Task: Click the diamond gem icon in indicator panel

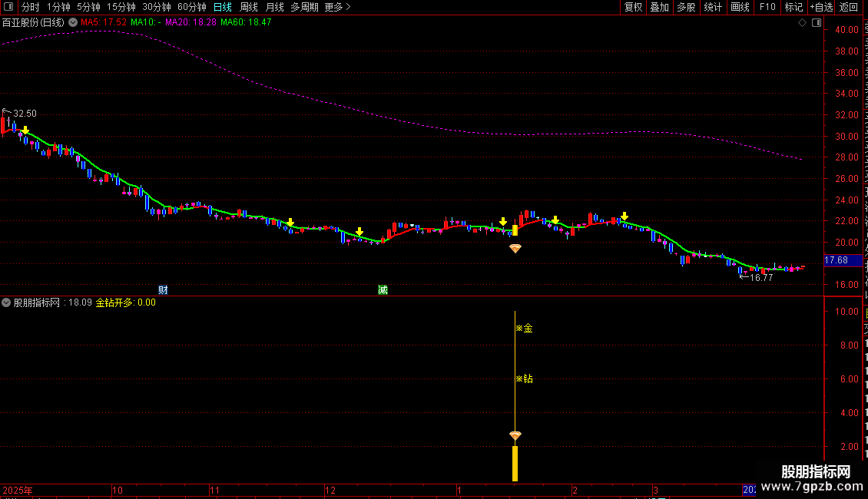Action: pyautogui.click(x=515, y=436)
